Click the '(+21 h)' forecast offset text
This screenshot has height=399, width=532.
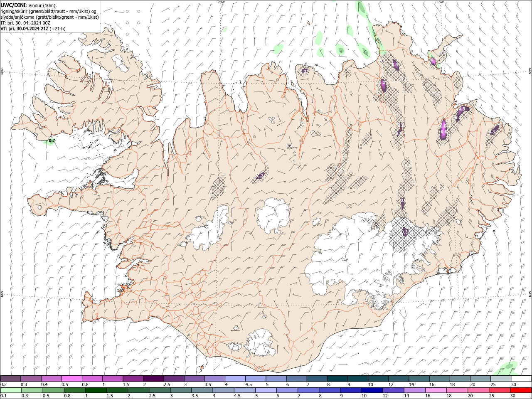[58, 29]
